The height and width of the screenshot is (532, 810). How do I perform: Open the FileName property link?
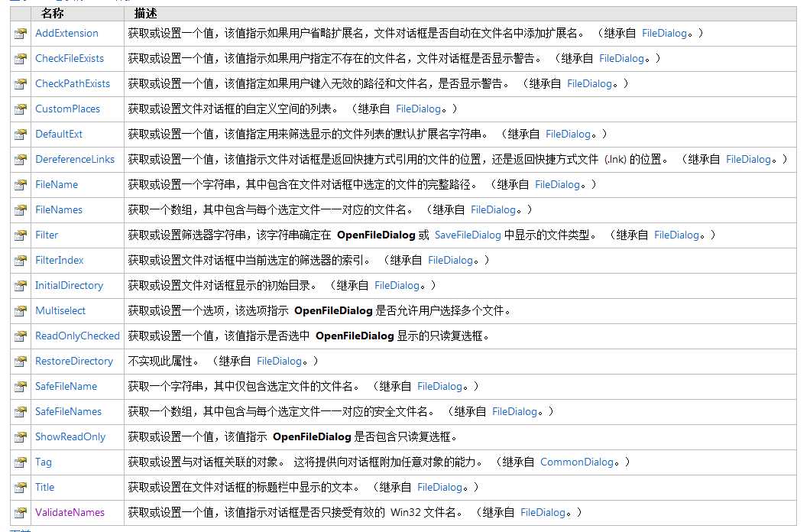[57, 185]
